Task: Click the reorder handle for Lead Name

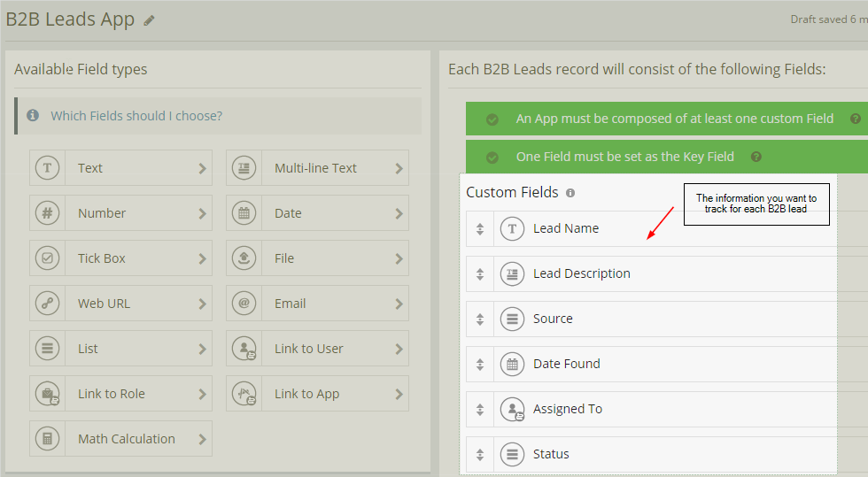Action: tap(480, 229)
